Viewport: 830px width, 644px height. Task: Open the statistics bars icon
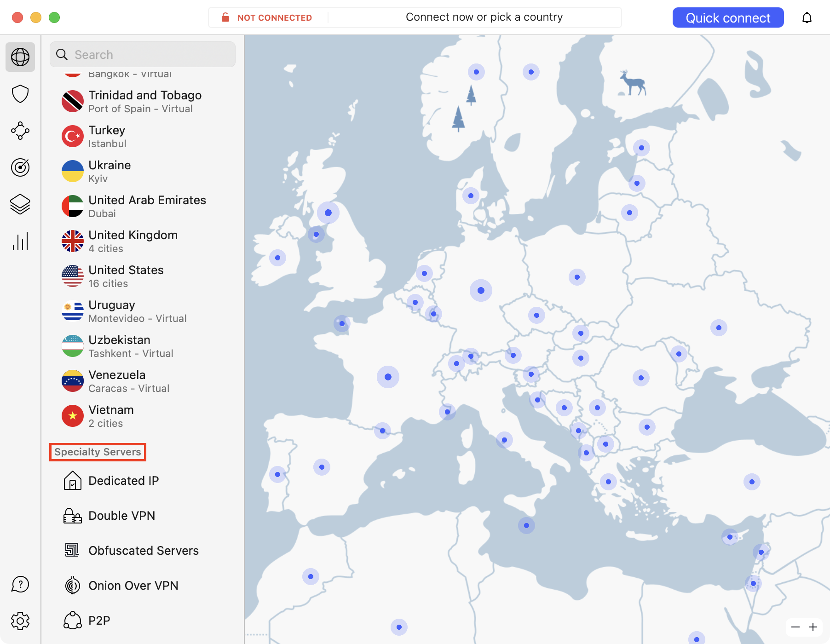point(20,241)
